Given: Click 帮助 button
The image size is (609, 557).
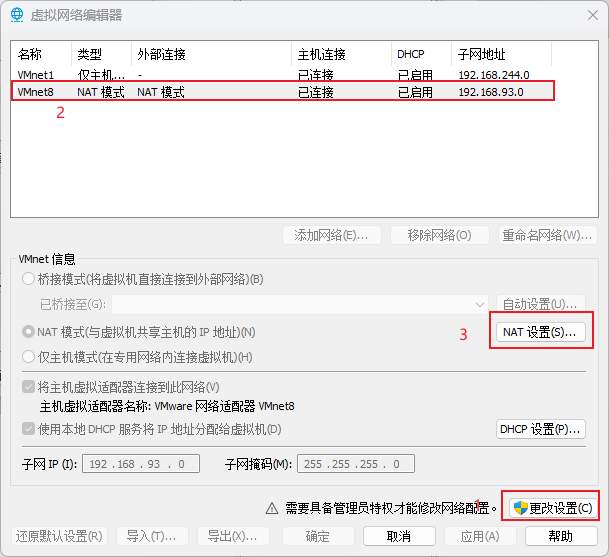Looking at the screenshot, I should 561,536.
